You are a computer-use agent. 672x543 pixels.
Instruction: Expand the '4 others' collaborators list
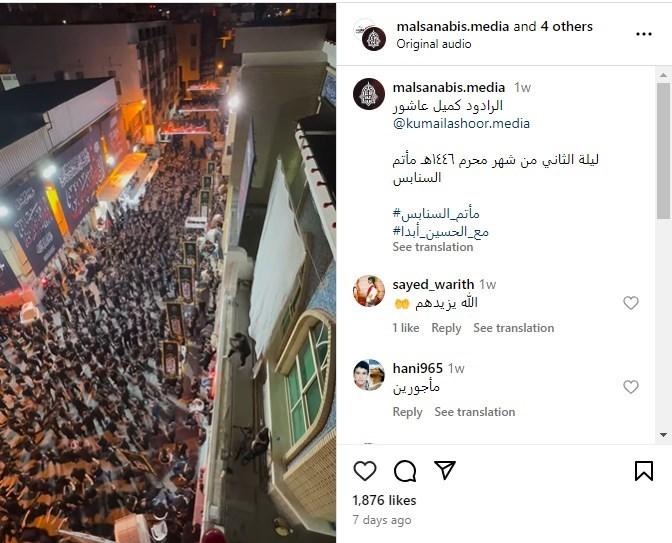tap(566, 27)
